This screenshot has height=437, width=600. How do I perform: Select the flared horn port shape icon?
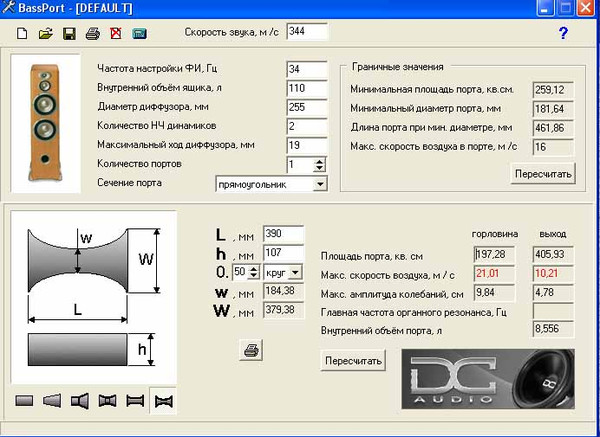pos(80,401)
